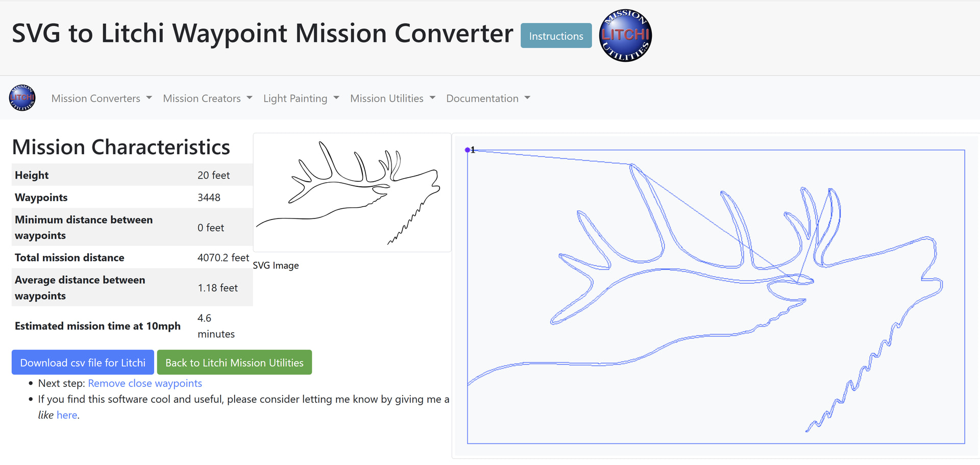Select the Estimated mission time at 10mph label
Screen dimensions: 980x465
point(97,326)
